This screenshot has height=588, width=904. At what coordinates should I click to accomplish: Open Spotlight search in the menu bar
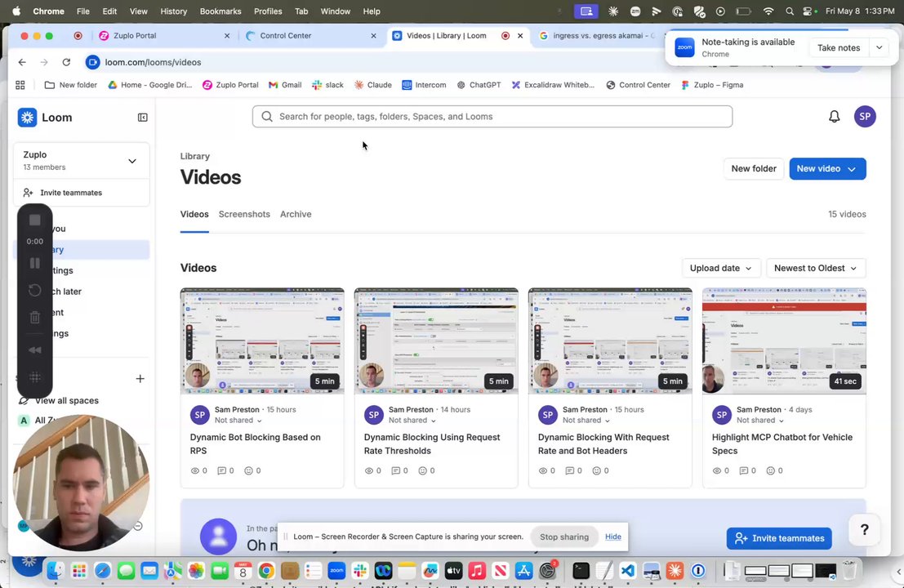tap(790, 11)
